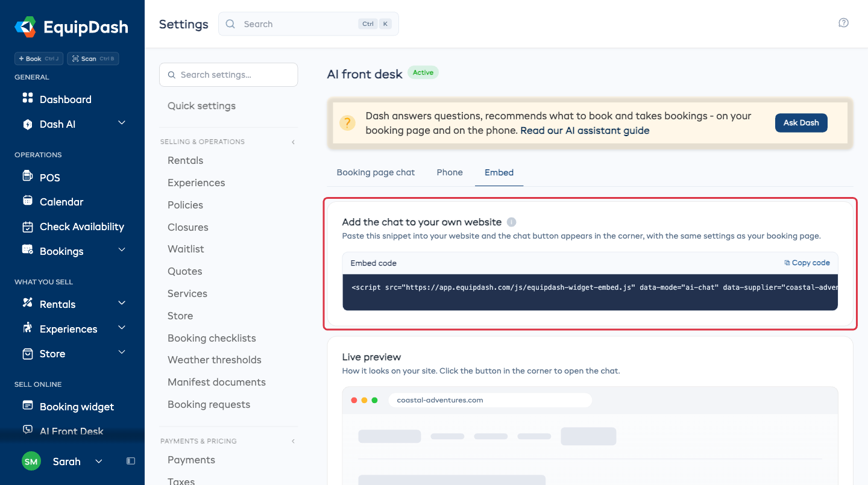The height and width of the screenshot is (485, 868).
Task: Open Manifest documents settings
Action: pyautogui.click(x=216, y=382)
